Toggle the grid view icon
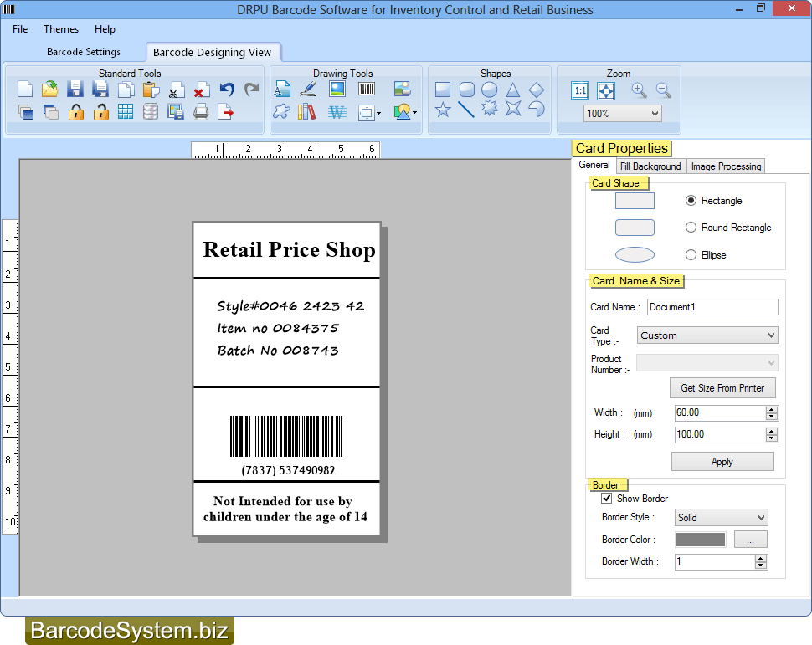Image resolution: width=812 pixels, height=645 pixels. click(x=126, y=112)
